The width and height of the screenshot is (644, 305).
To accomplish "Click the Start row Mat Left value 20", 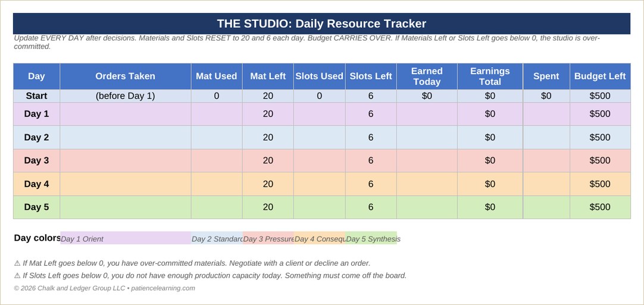I will click(268, 96).
